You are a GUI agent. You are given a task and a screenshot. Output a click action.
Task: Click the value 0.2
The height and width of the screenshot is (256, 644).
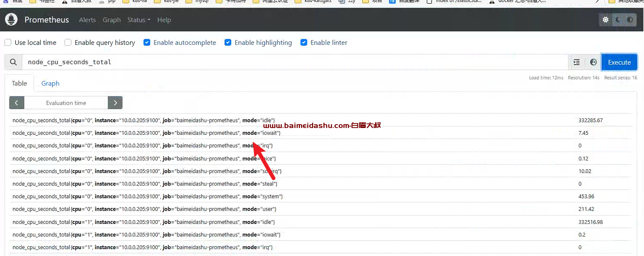tap(582, 234)
